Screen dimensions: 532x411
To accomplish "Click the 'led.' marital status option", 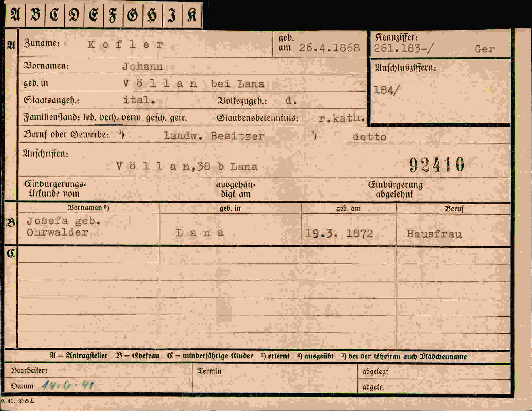I will [90, 118].
